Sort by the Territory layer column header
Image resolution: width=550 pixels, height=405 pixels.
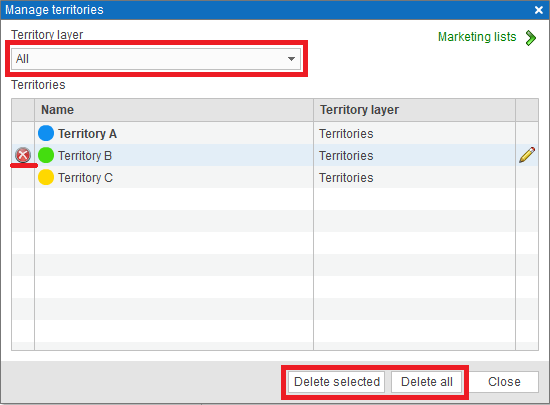[x=414, y=110]
